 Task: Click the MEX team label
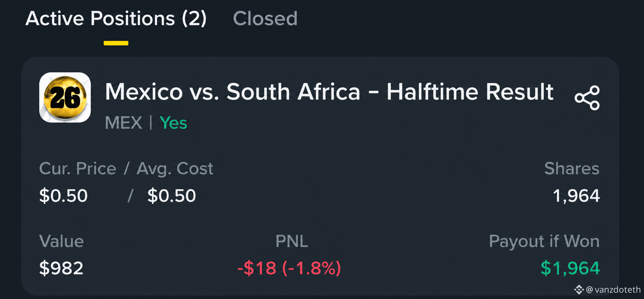click(x=123, y=123)
